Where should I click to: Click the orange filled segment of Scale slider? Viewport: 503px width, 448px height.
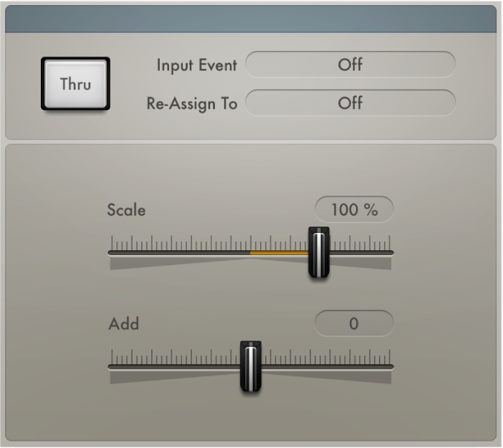(x=278, y=253)
